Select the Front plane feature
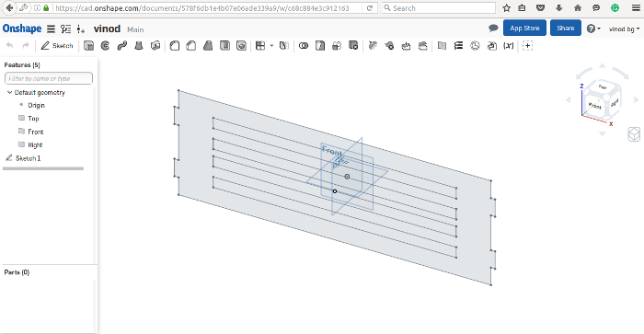 [x=36, y=132]
